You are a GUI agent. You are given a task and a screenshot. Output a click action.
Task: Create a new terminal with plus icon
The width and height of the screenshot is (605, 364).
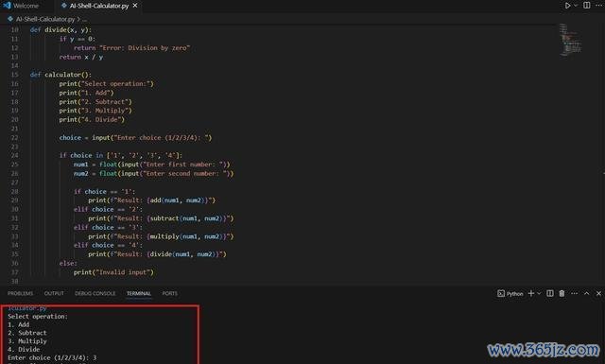point(531,293)
